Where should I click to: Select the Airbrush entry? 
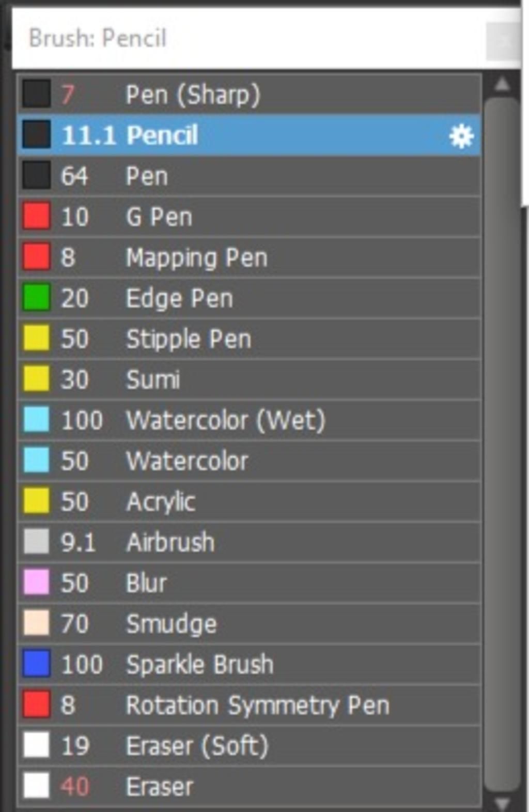(x=170, y=542)
